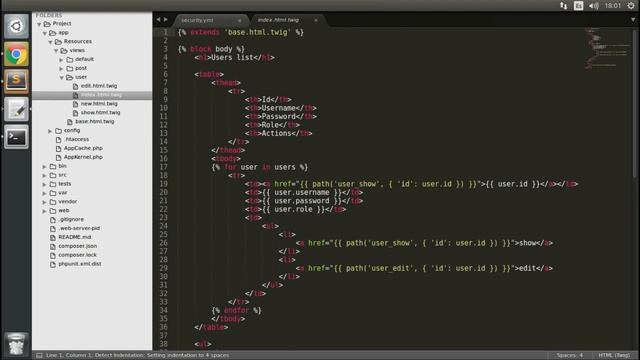640x360 pixels.
Task: Click the 'endfor' keyword on line 34
Action: coord(236,311)
